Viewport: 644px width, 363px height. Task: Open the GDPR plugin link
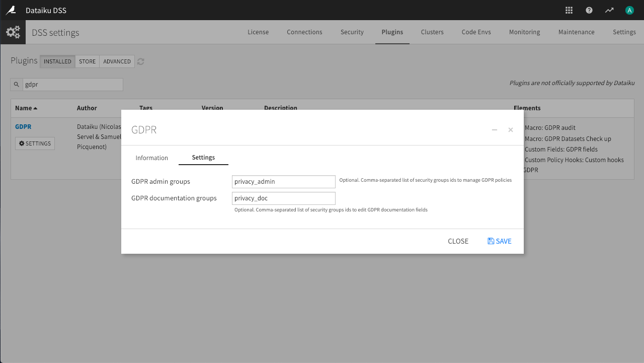pyautogui.click(x=23, y=127)
